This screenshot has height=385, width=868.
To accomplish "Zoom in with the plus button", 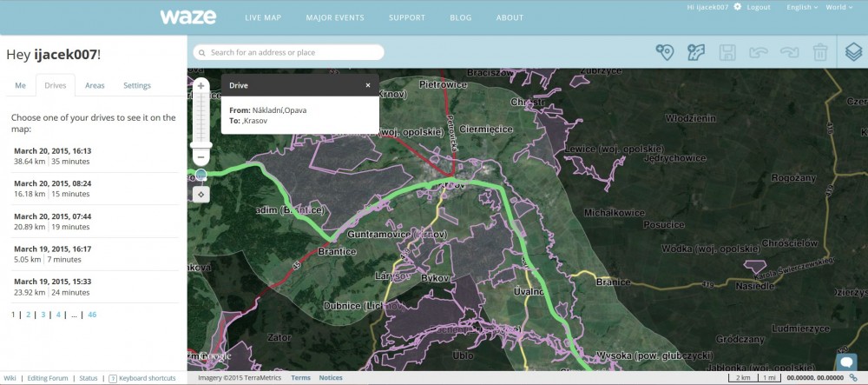I will pyautogui.click(x=201, y=86).
